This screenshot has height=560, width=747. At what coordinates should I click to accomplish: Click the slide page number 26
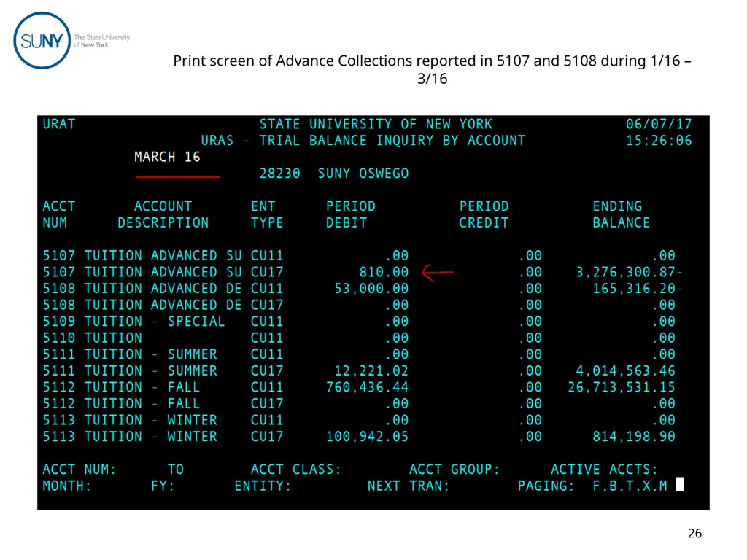(x=694, y=533)
